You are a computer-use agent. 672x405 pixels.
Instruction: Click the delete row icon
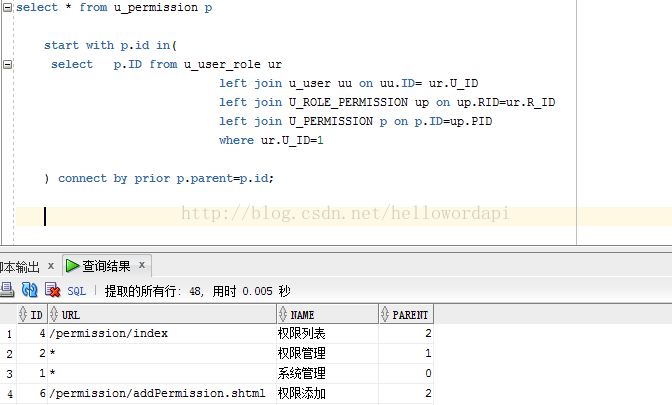click(x=53, y=290)
